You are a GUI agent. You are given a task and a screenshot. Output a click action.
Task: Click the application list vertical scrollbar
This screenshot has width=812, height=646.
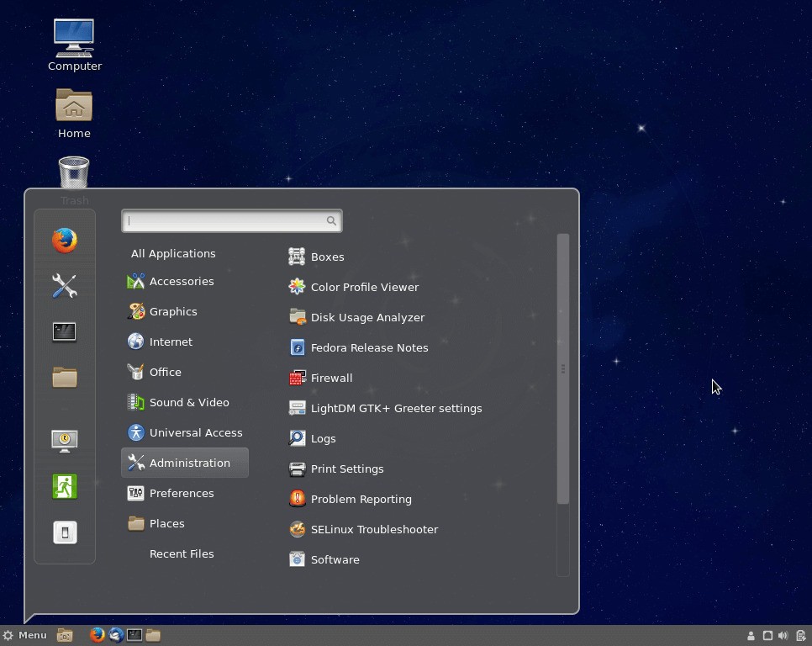click(x=563, y=368)
